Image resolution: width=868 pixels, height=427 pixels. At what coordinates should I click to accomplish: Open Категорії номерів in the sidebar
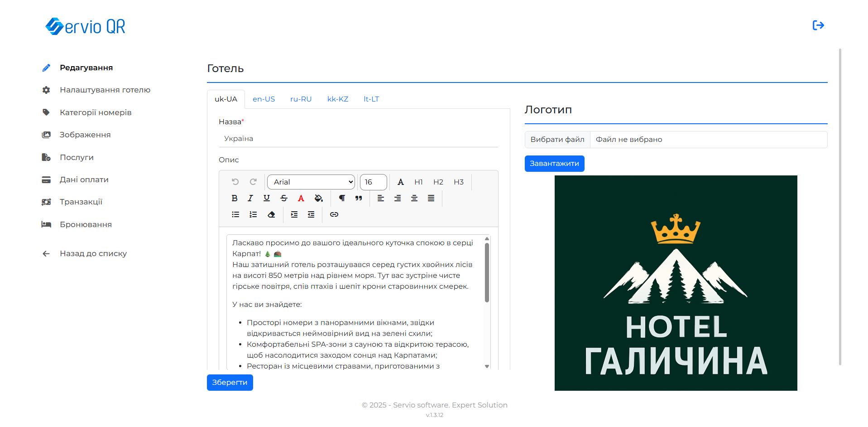pyautogui.click(x=96, y=112)
